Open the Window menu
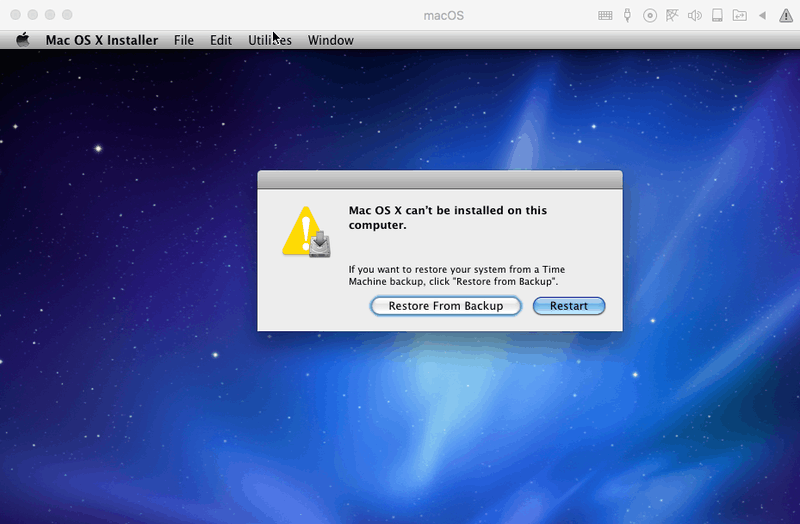The image size is (800, 524). 331,40
